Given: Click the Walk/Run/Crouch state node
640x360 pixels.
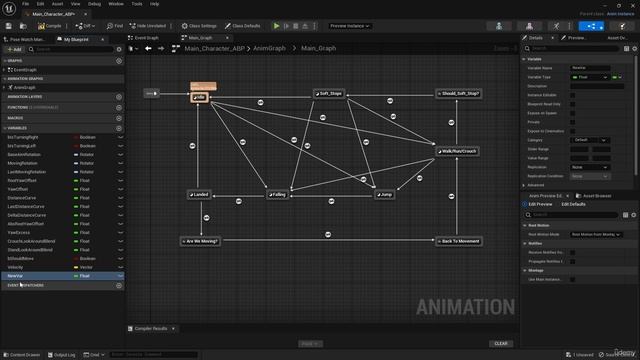Looking at the screenshot, I should coord(457,151).
